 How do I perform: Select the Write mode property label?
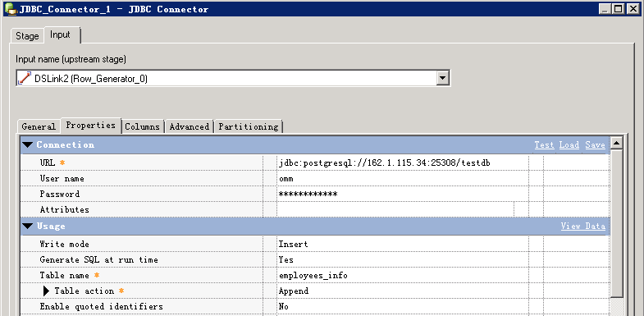[65, 244]
